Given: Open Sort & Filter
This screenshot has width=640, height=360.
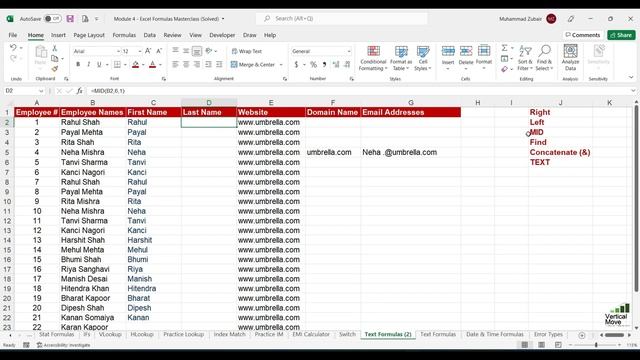Looking at the screenshot, I should click(525, 58).
